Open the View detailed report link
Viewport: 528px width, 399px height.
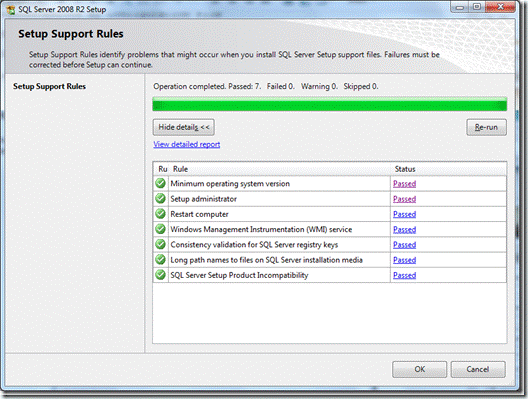coord(187,144)
